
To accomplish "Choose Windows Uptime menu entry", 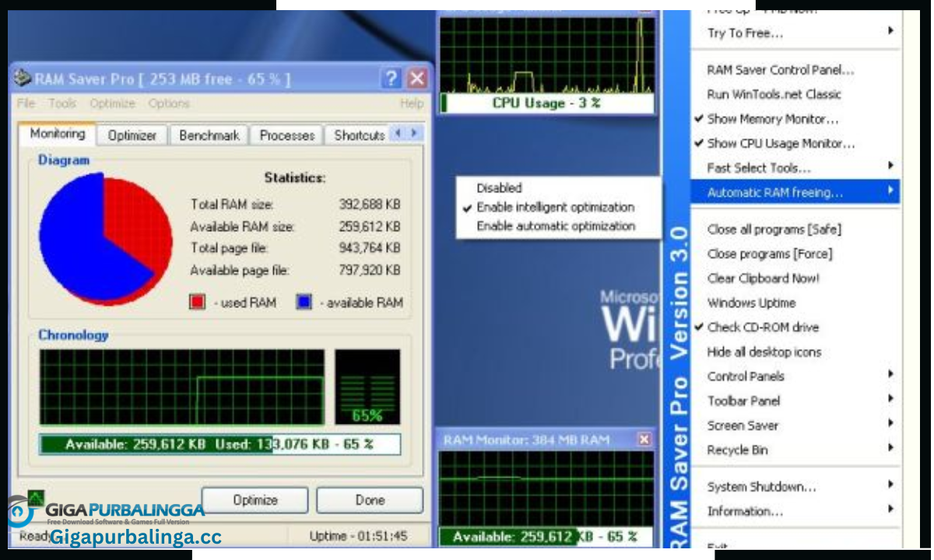I will pos(795,303).
